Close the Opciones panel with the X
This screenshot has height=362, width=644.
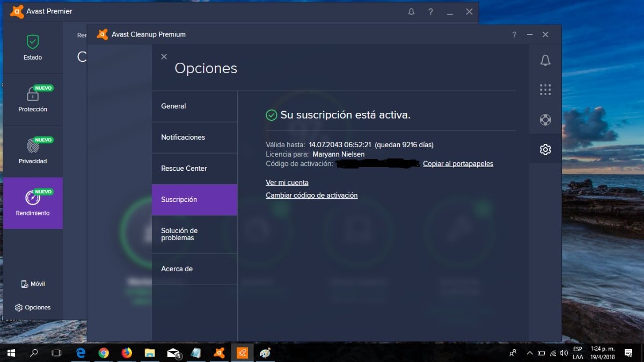(164, 56)
